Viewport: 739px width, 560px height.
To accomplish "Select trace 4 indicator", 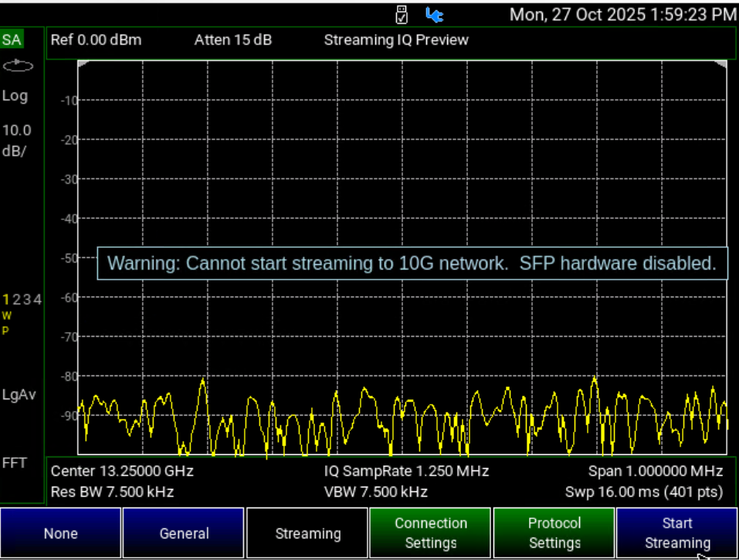I will click(x=37, y=300).
